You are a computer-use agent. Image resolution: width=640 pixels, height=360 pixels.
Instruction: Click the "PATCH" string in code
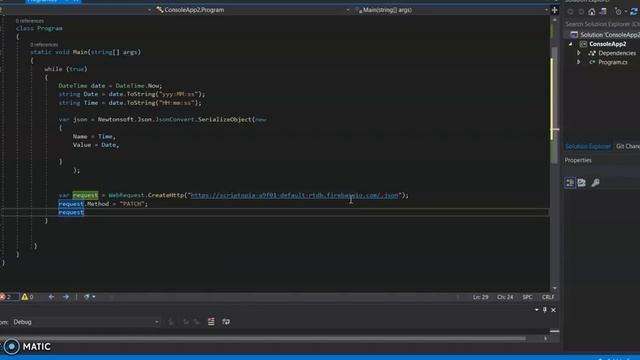tap(132, 204)
